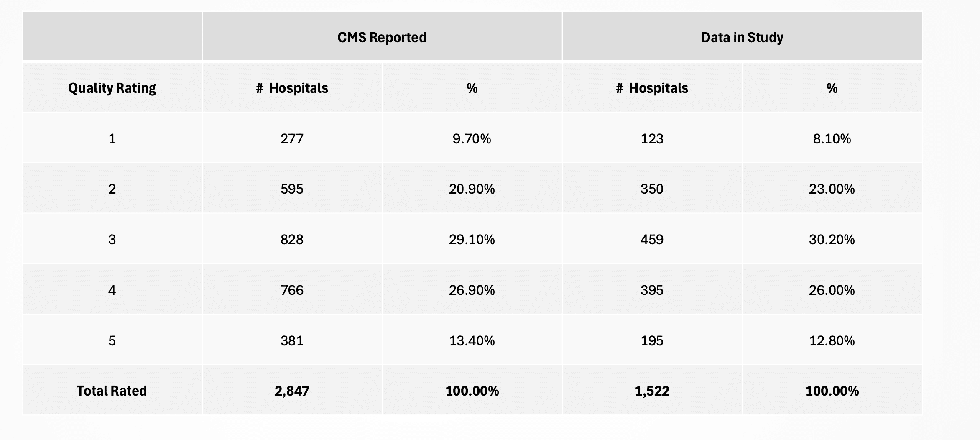Click the 23.00% percentage cell

832,189
